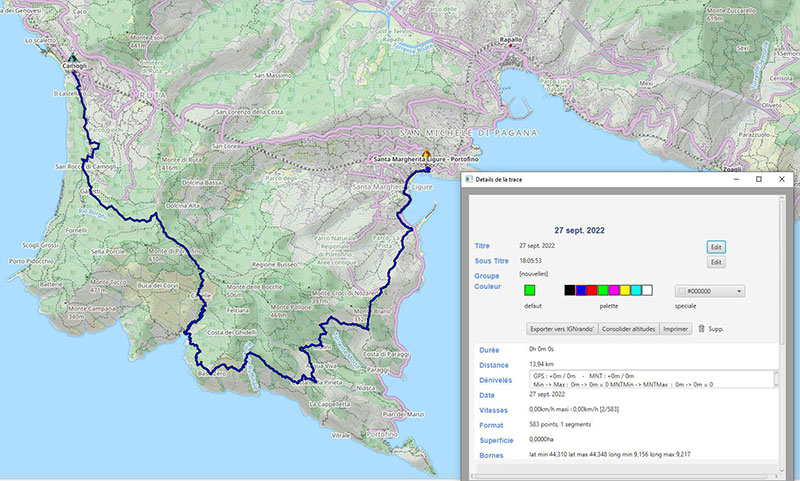The image size is (800, 481).
Task: Click the Format value '583 points, 1 segments'
Action: coord(560,424)
